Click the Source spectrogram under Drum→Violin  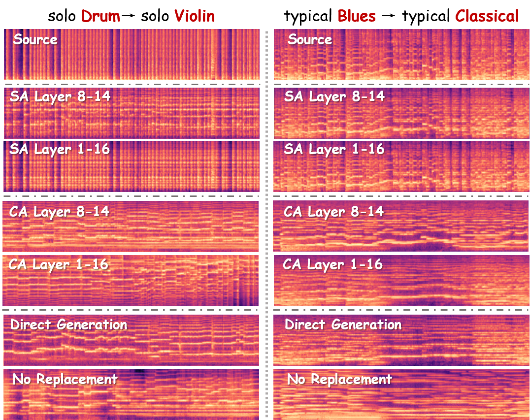tap(132, 54)
